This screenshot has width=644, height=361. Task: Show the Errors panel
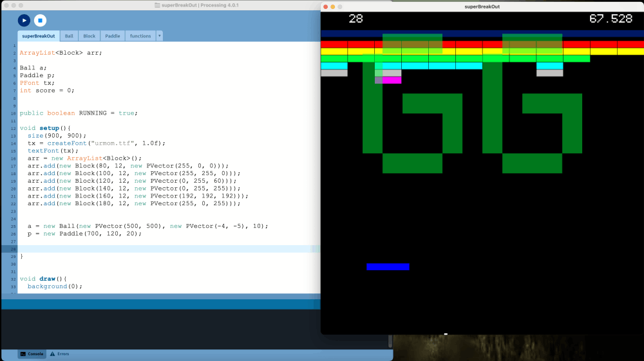(63, 354)
